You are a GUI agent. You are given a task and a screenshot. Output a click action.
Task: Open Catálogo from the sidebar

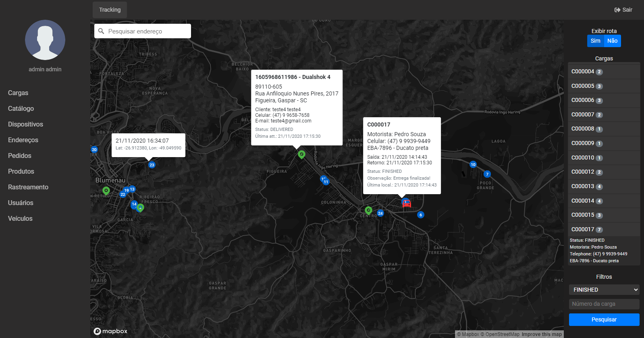[x=21, y=108]
